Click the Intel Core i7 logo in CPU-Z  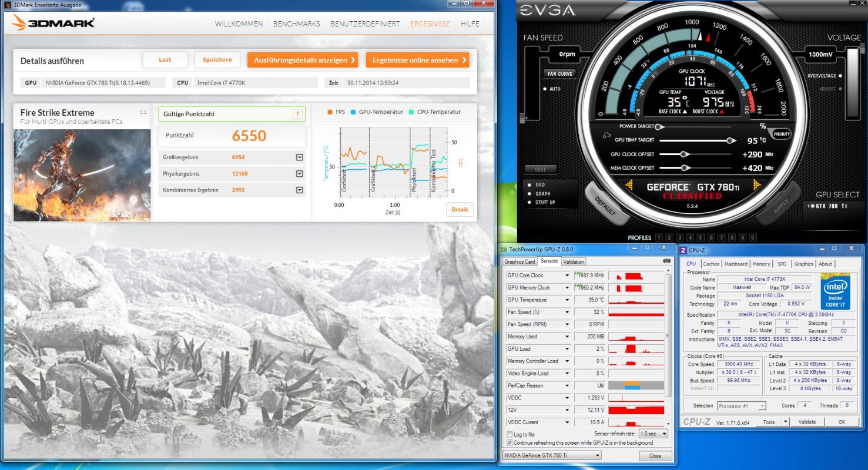(835, 291)
